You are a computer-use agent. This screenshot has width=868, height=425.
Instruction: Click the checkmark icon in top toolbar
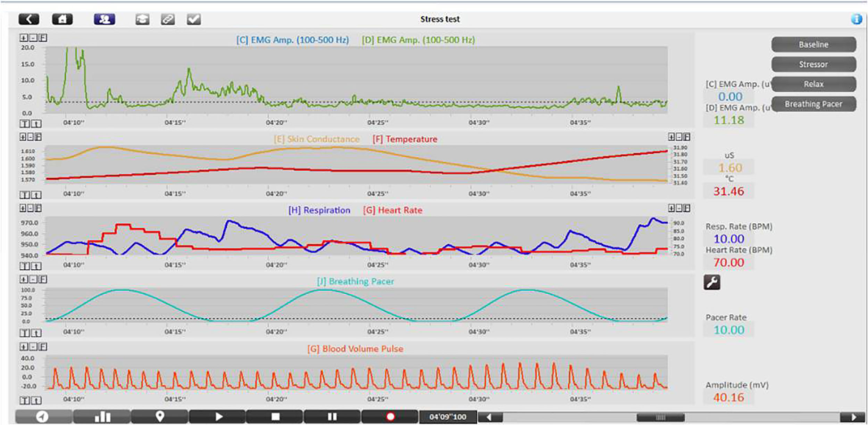point(193,19)
